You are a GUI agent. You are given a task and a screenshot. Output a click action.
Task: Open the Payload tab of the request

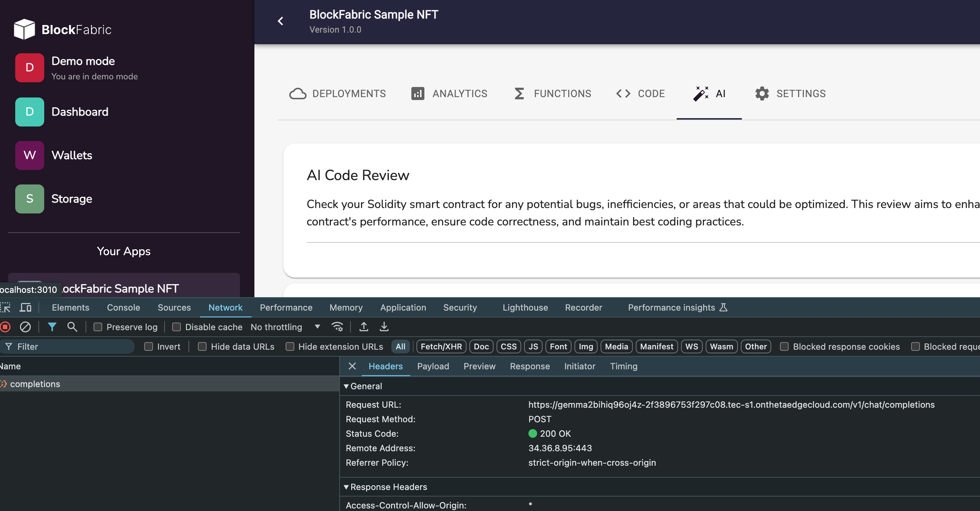(433, 366)
